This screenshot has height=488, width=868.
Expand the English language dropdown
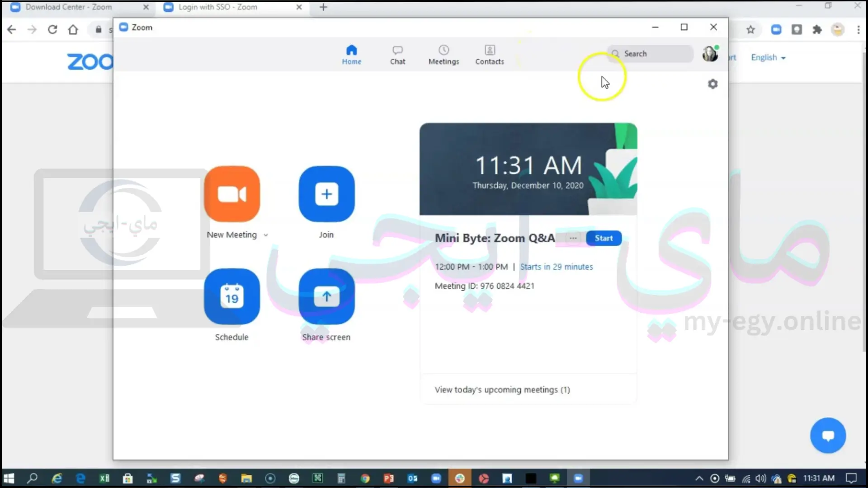(768, 57)
